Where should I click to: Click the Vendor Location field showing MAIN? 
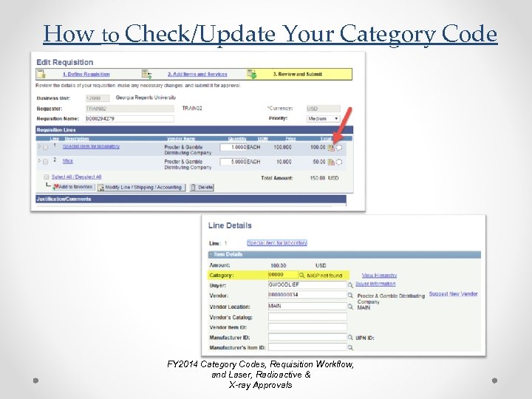307,306
